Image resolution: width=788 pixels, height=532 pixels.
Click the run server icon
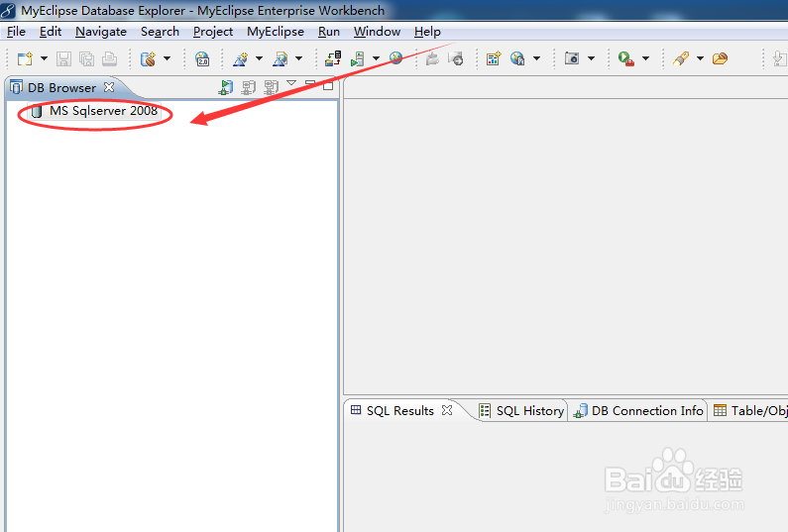coord(357,58)
